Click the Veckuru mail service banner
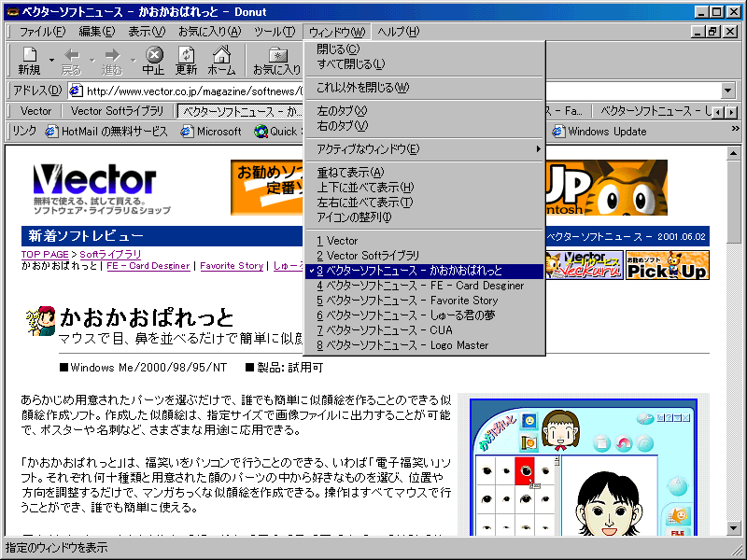Screen dimensions: 747x560 [585, 265]
